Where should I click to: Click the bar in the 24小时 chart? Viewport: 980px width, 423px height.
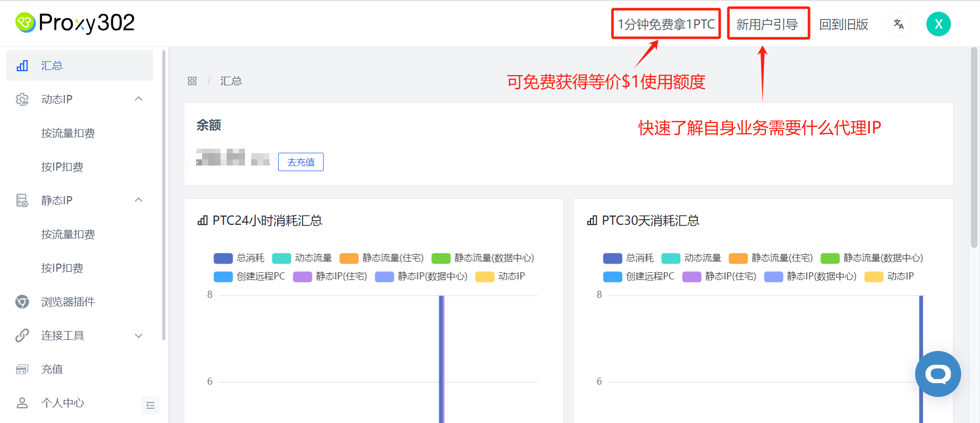[442, 359]
